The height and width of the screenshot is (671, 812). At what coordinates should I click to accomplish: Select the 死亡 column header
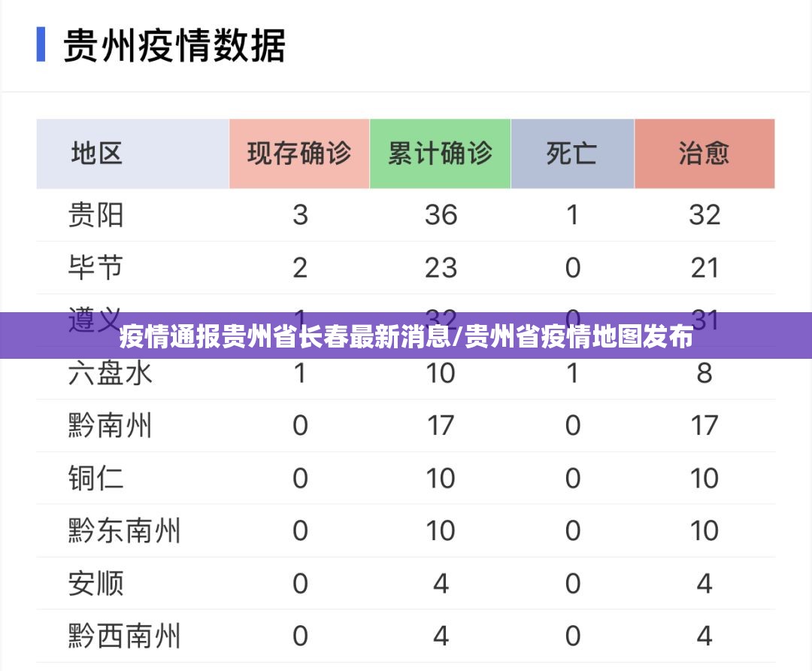572,154
